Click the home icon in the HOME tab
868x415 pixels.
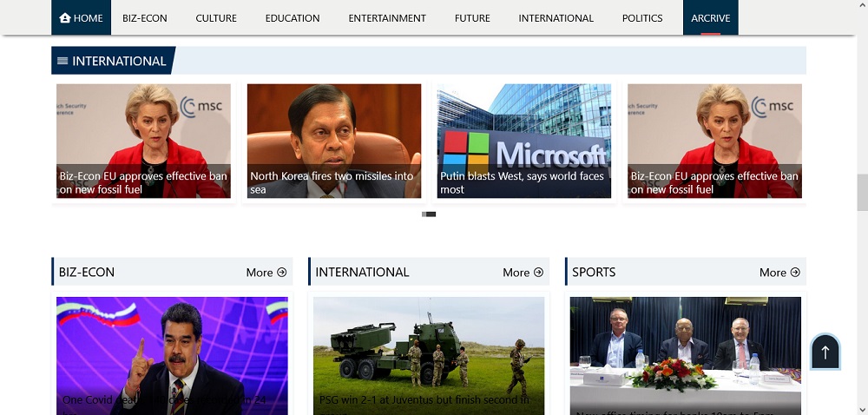pos(65,17)
